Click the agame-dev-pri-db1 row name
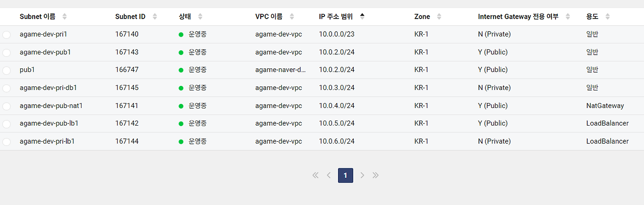Screen dimensions: 644x205 click(48, 88)
